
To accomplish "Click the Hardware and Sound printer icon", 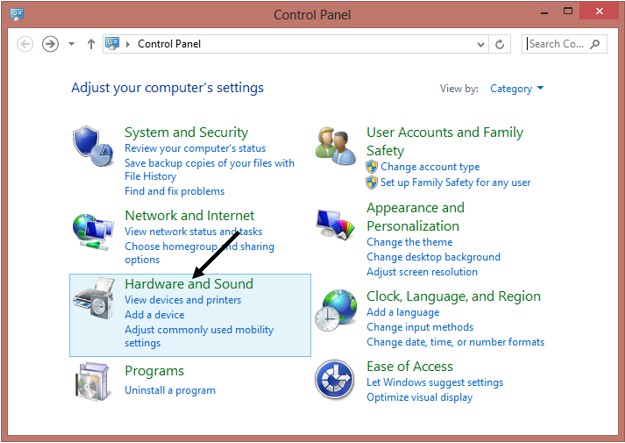I will pyautogui.click(x=94, y=299).
